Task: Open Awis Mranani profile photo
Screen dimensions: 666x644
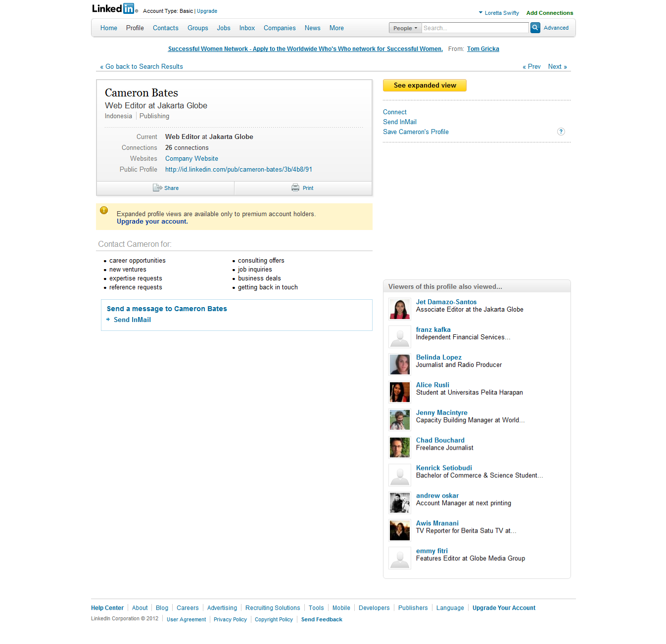Action: tap(400, 531)
